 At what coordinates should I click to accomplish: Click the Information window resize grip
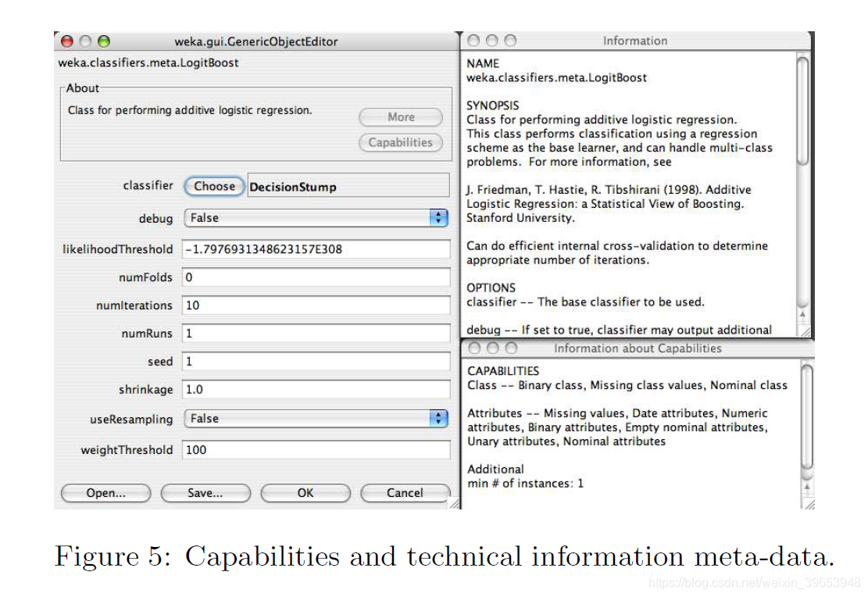[x=805, y=332]
